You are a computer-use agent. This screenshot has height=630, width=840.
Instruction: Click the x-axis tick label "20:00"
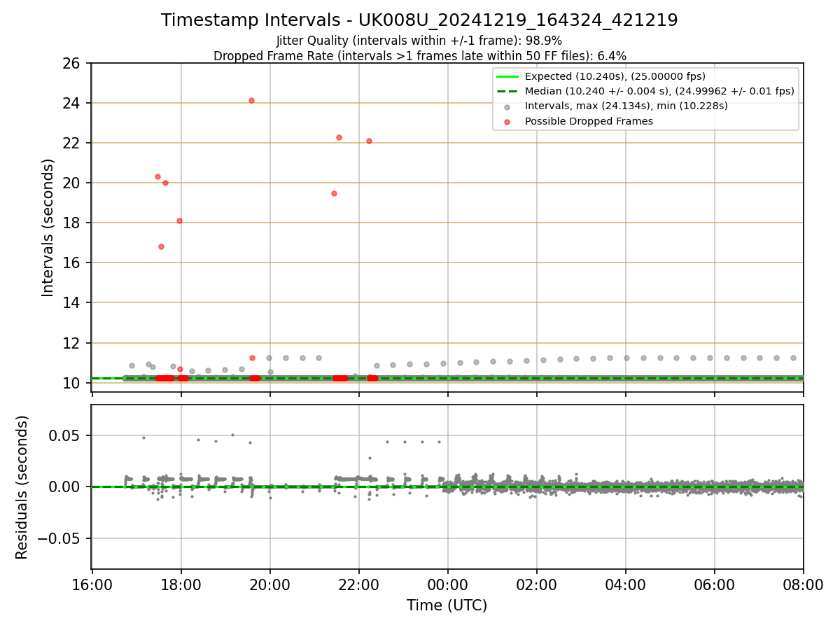(270, 585)
